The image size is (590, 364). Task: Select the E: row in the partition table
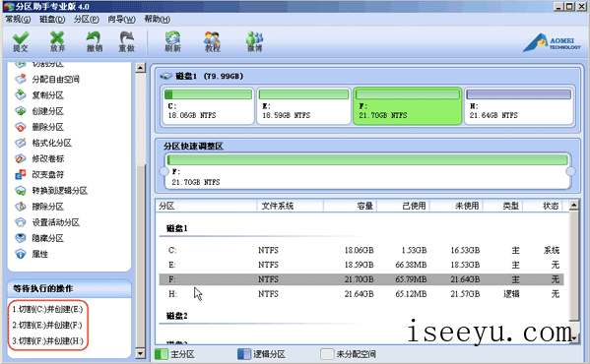[361, 265]
